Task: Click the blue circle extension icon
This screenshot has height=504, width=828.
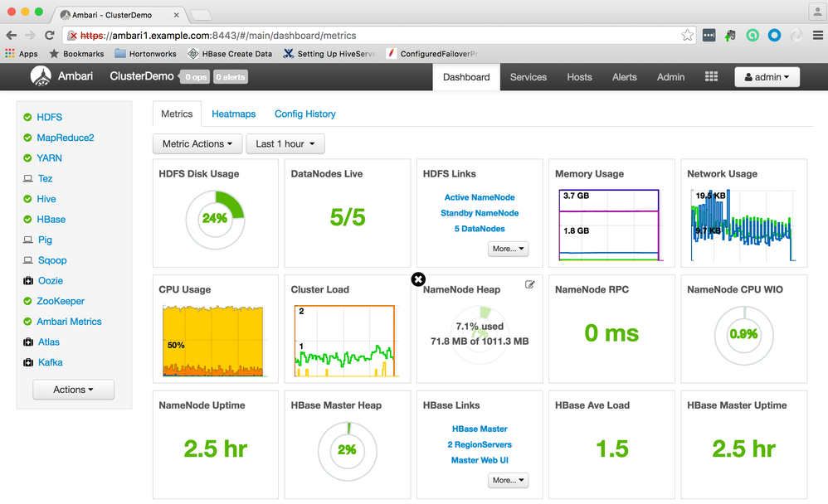Action: (774, 36)
